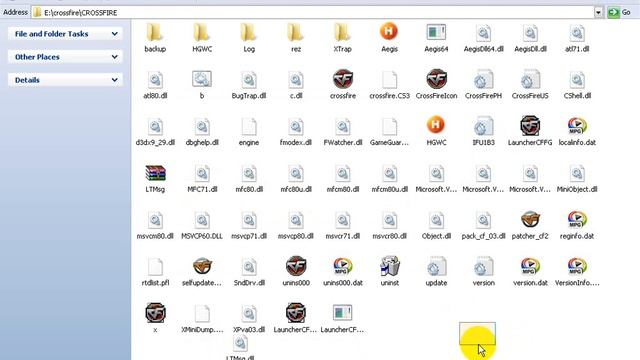
Task: Select the CrossFirePH settings file
Action: pyautogui.click(x=483, y=80)
